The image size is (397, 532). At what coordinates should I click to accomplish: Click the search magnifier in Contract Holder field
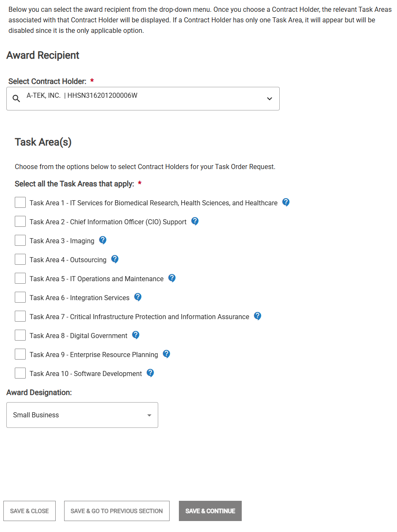pyautogui.click(x=16, y=98)
